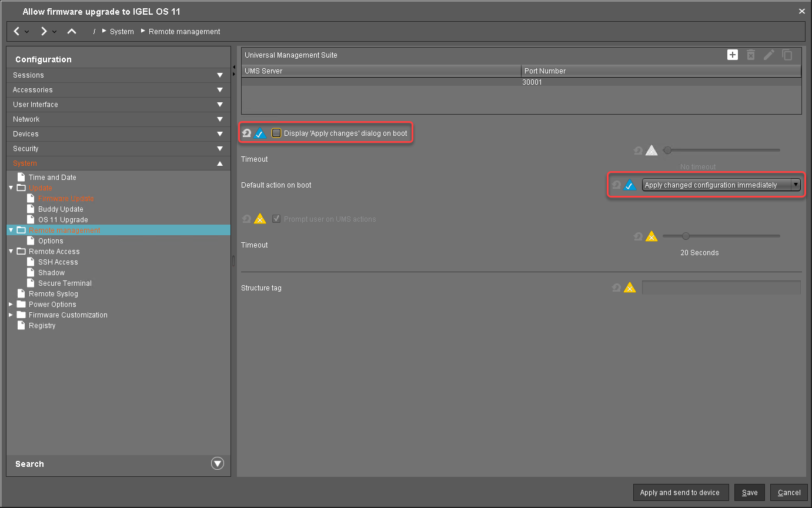Expand the Search panel
The height and width of the screenshot is (508, 812).
[x=218, y=464]
